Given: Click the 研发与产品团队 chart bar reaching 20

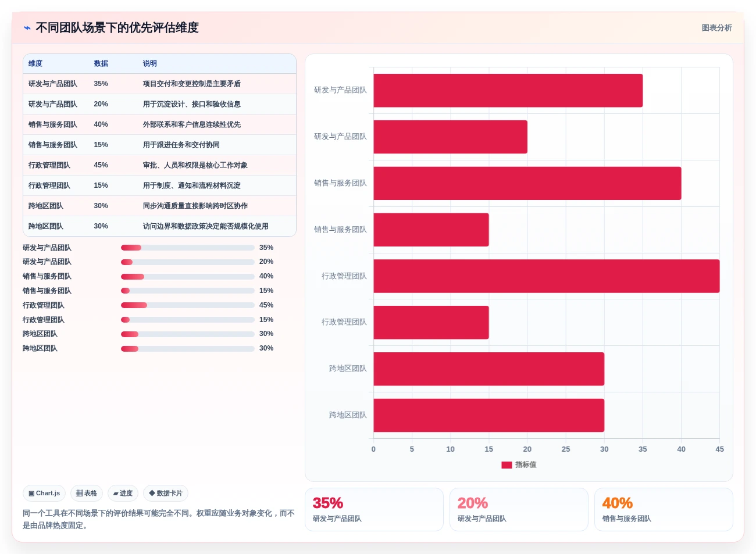Looking at the screenshot, I should 451,137.
